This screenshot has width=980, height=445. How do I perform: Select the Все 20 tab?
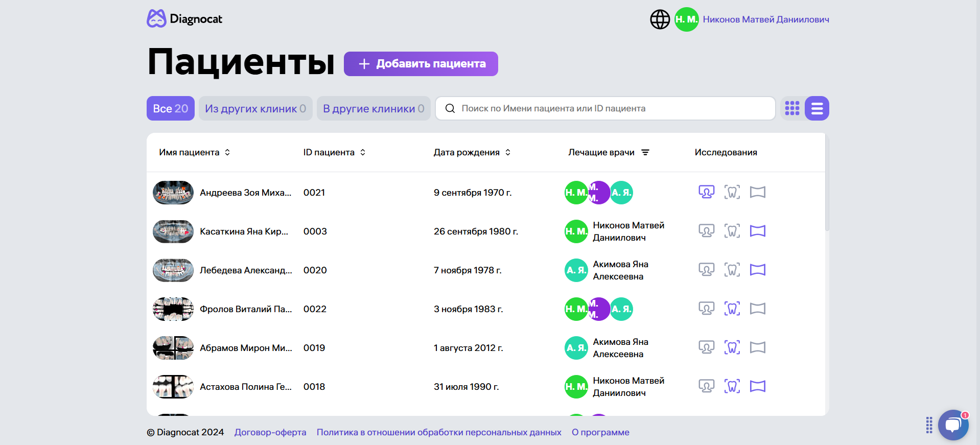[x=170, y=108]
